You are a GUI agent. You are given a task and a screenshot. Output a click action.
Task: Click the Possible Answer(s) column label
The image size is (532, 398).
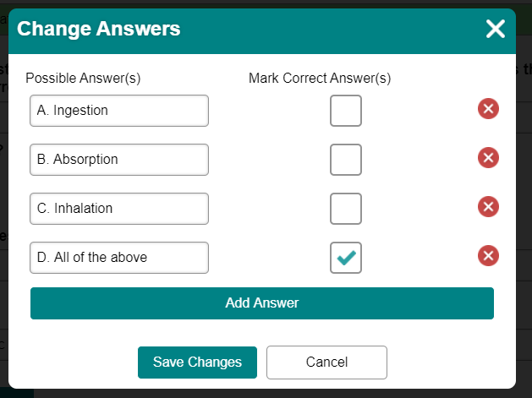83,79
